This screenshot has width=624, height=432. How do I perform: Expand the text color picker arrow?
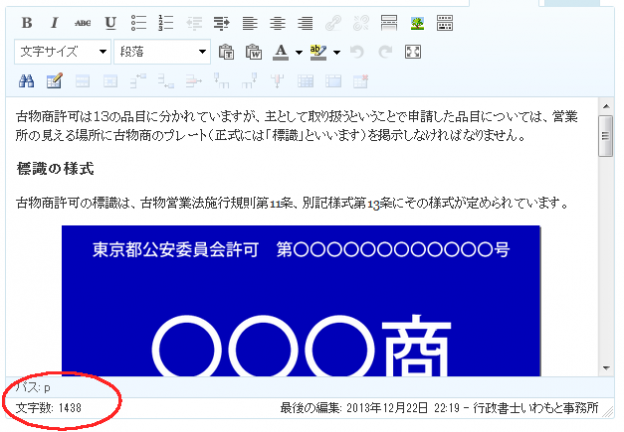(x=299, y=52)
